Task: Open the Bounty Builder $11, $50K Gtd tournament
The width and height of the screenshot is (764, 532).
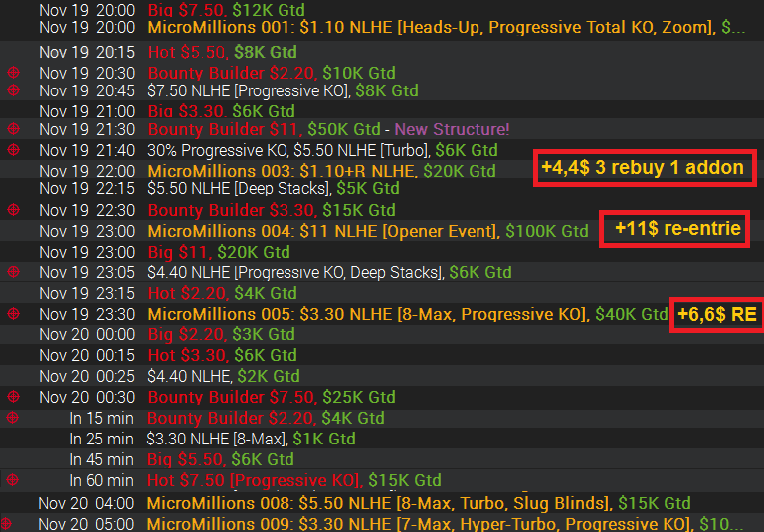Action: [382, 129]
